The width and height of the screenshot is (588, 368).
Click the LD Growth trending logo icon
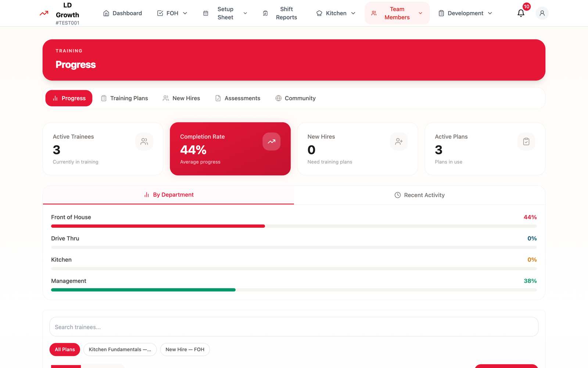point(44,13)
